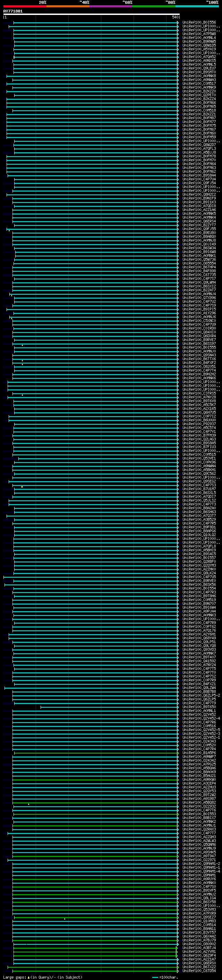
Task: Click label UniRef100_C0M519
Action: [199, 600]
